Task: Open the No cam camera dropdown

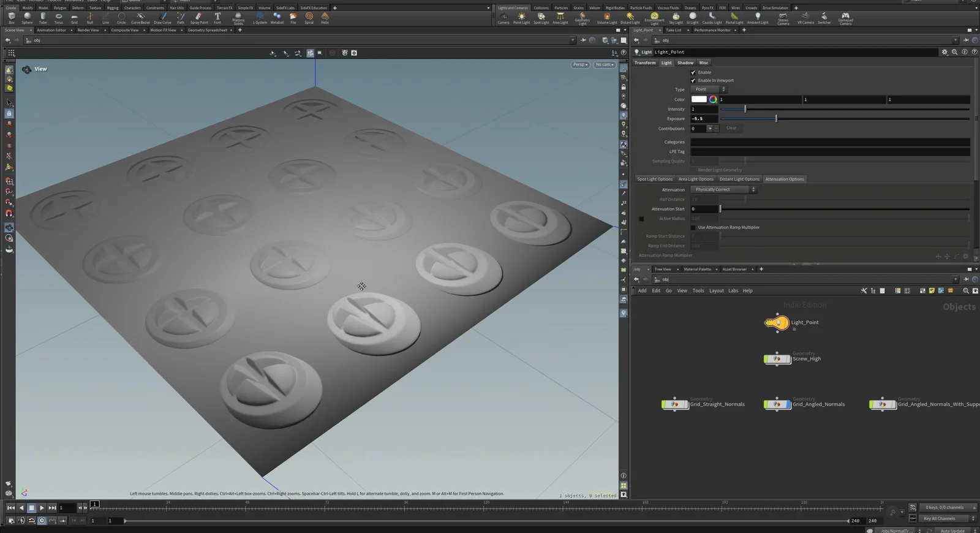Action: click(x=604, y=64)
